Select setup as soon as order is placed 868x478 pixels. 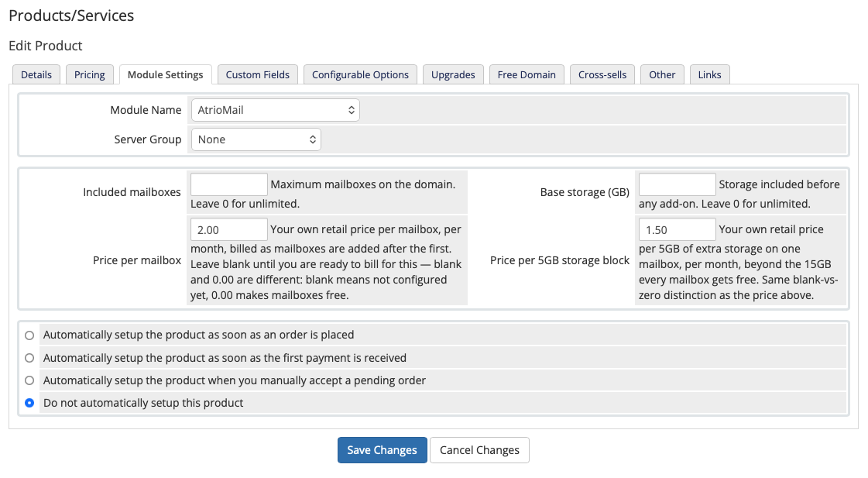point(29,335)
